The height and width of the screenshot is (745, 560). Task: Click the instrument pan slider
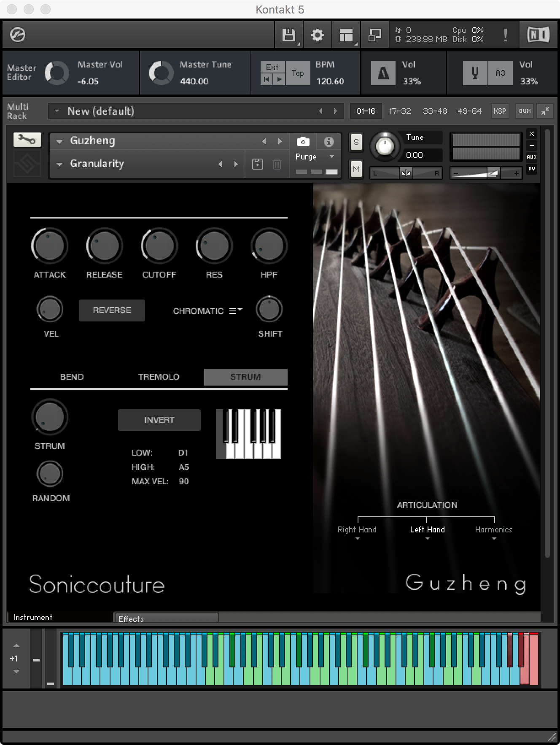[406, 173]
